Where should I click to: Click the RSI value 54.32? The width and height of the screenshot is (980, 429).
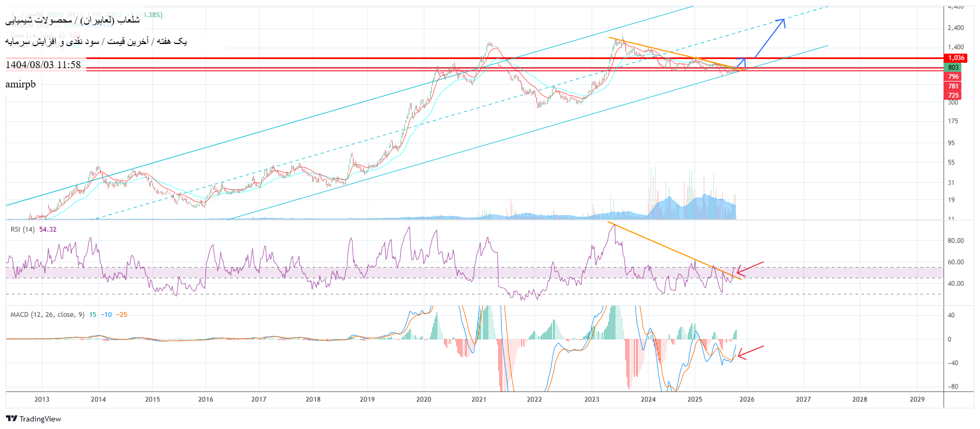coord(48,230)
